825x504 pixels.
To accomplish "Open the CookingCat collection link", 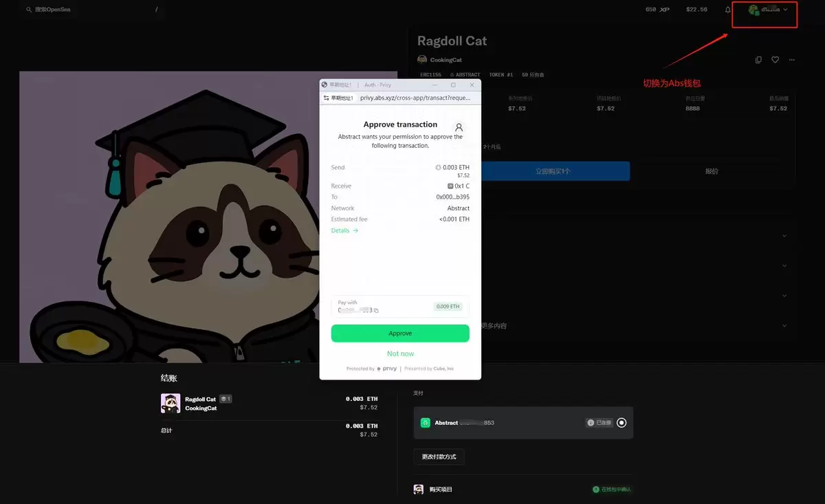I will coord(446,60).
